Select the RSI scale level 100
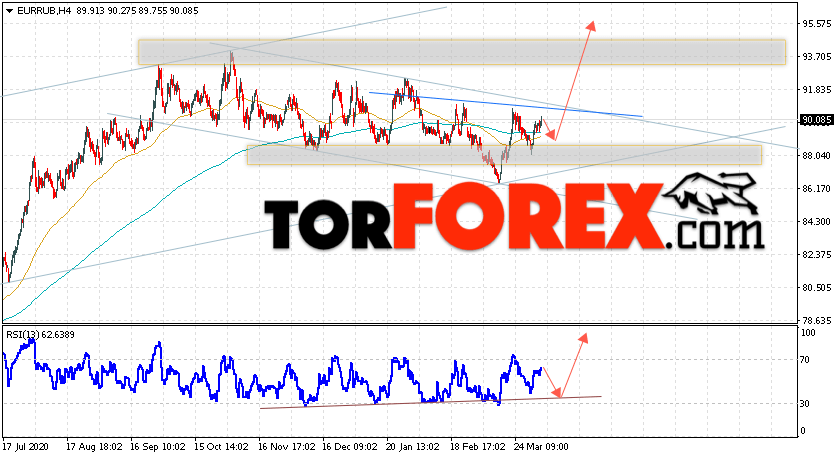Image resolution: width=838 pixels, height=458 pixels. point(809,333)
